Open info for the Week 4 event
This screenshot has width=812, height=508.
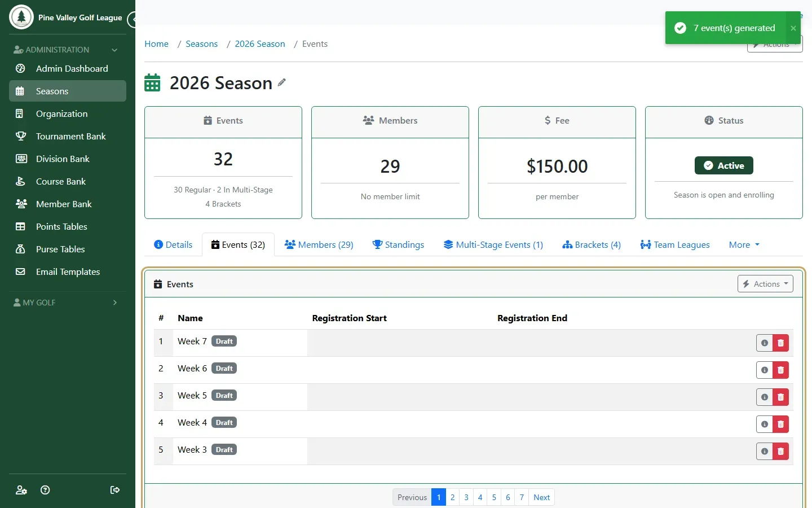(765, 424)
